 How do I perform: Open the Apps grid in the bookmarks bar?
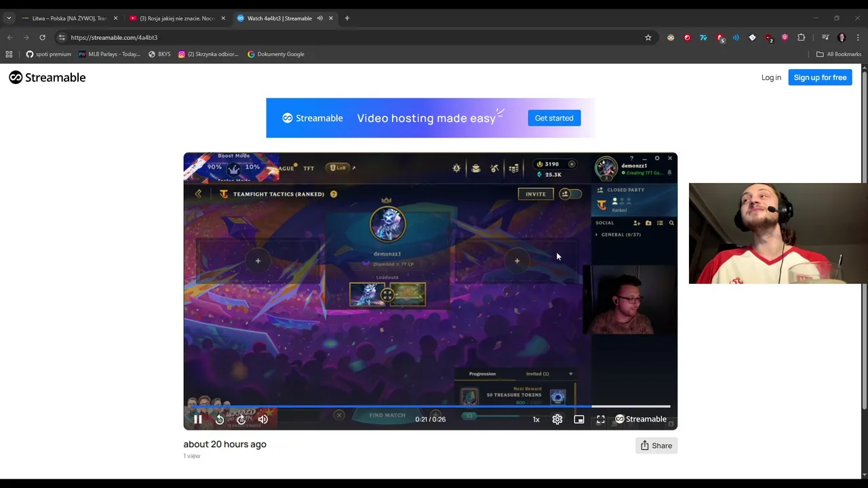(x=9, y=54)
